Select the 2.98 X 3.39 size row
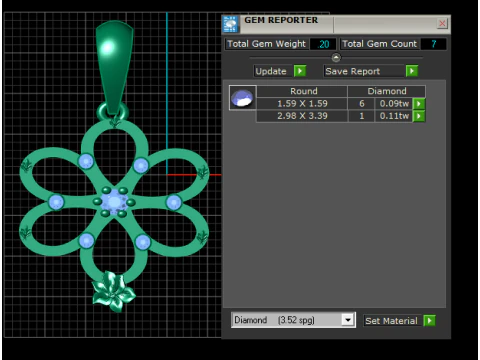 coord(302,116)
